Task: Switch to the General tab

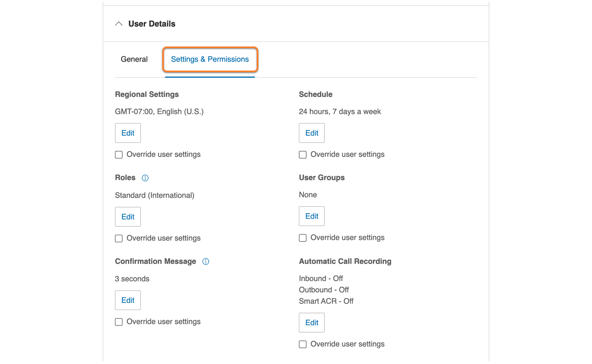Action: (x=134, y=59)
